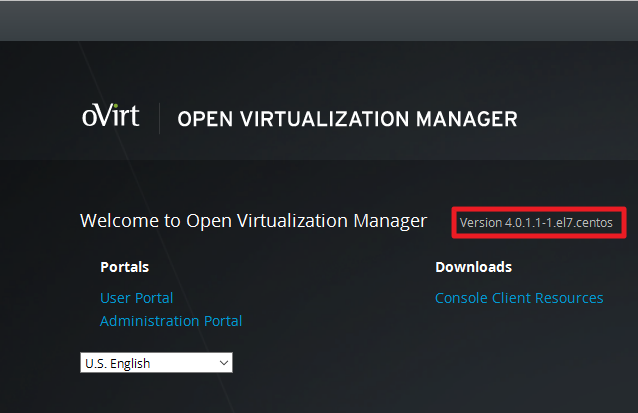Open the Administration Portal link

pyautogui.click(x=171, y=321)
